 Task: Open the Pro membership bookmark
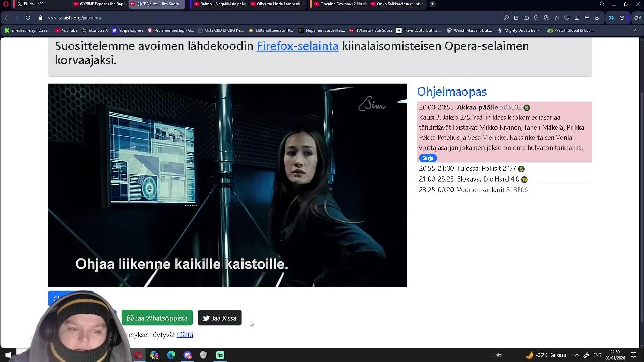pos(171,30)
